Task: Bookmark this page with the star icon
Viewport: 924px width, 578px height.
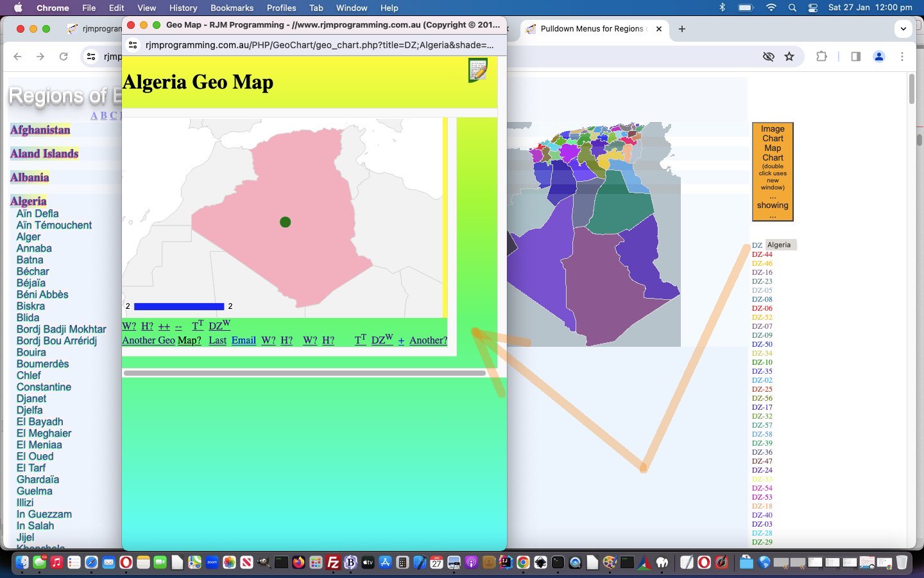Action: (x=789, y=57)
